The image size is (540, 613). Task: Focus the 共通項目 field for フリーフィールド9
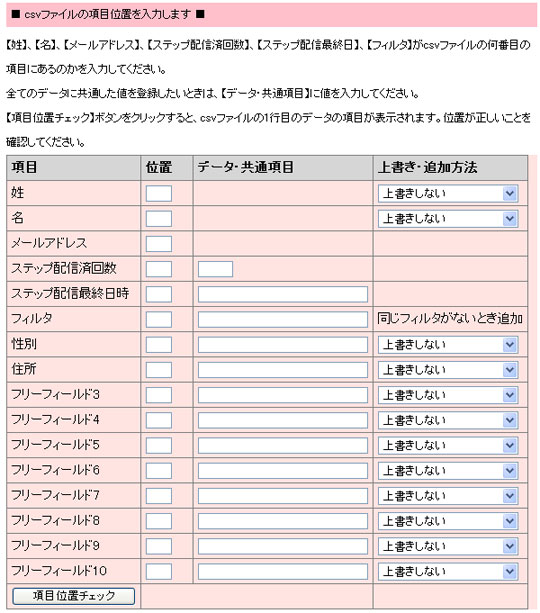283,546
